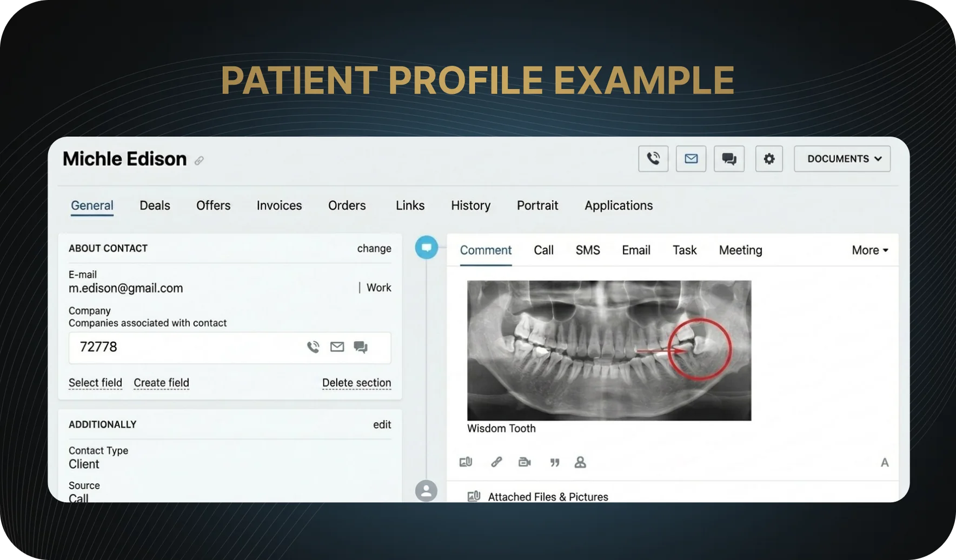Select the Call activity tab
The width and height of the screenshot is (956, 560).
pos(543,250)
